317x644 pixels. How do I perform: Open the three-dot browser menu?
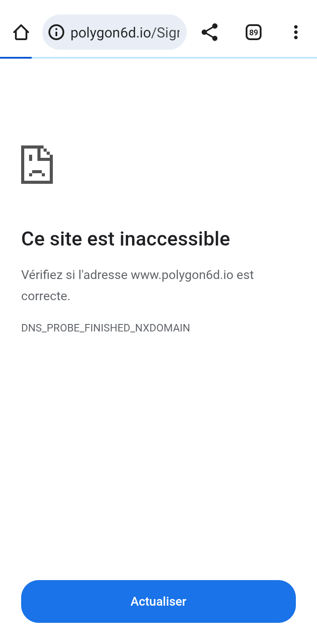click(x=296, y=32)
